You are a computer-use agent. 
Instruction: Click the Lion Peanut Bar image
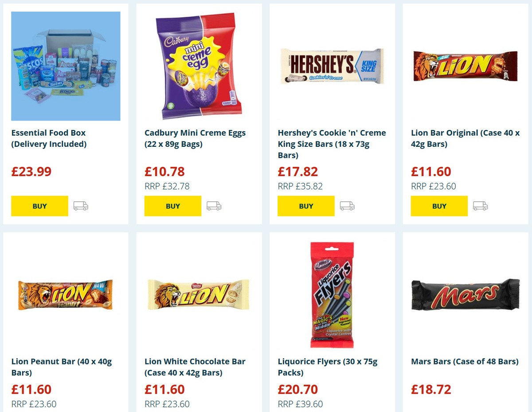pos(66,294)
